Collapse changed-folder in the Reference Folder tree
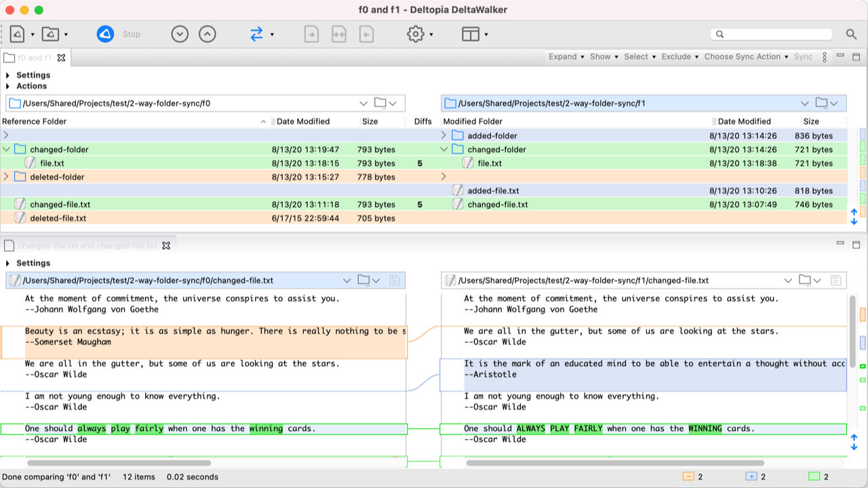 click(x=7, y=149)
